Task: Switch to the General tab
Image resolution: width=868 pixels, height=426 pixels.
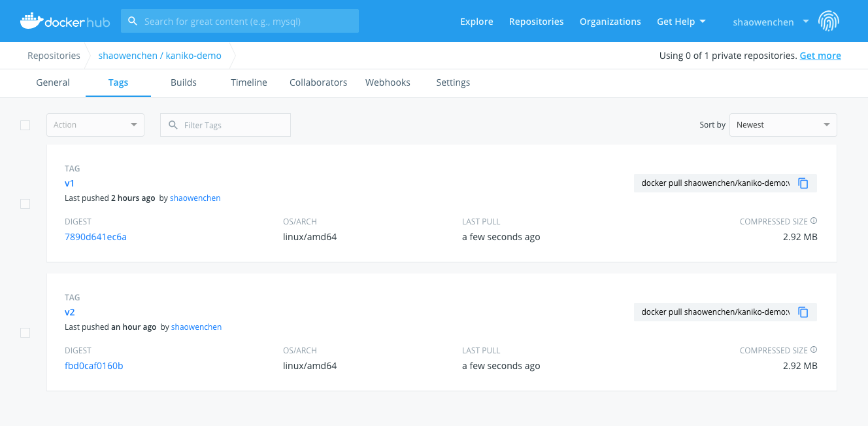Action: (x=53, y=82)
